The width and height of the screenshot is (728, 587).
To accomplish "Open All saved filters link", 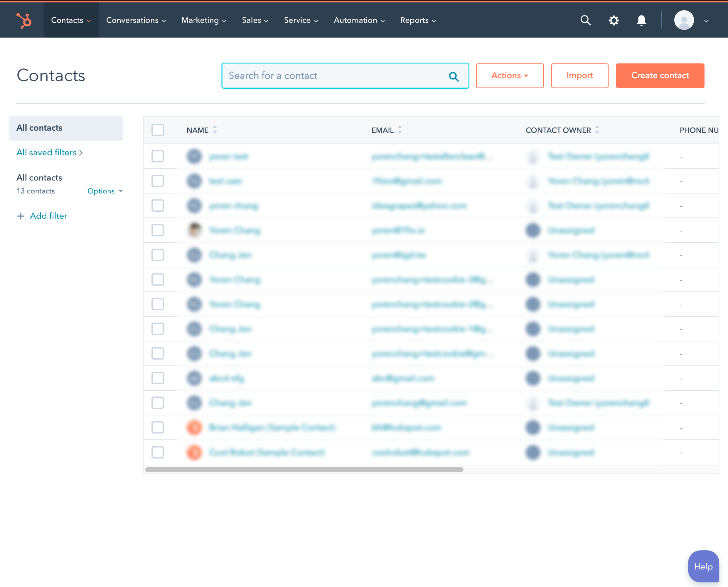I will [x=50, y=153].
